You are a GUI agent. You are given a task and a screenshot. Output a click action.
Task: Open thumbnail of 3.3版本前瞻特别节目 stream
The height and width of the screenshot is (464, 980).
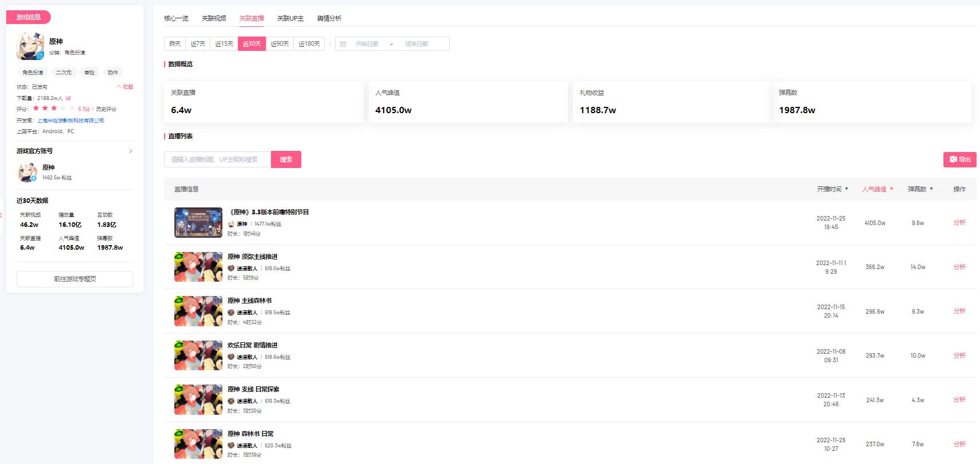click(198, 222)
